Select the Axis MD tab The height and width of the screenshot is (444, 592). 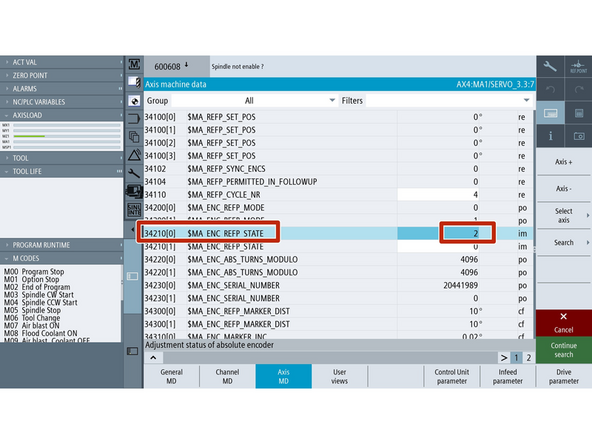click(284, 376)
